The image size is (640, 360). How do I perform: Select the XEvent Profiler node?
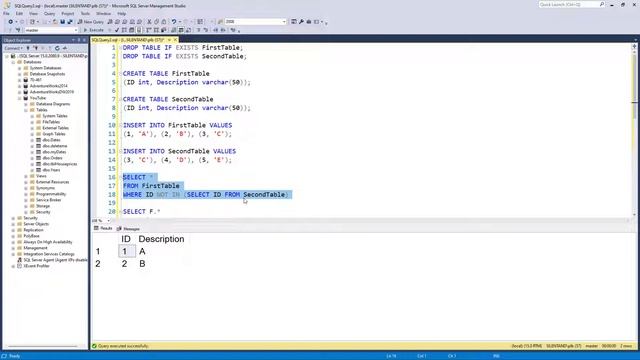36,266
